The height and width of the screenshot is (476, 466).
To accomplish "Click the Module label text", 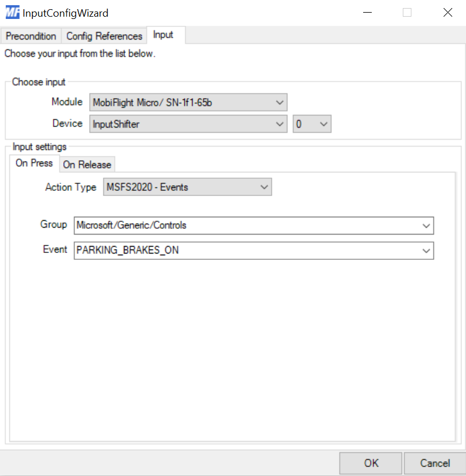I will click(x=67, y=102).
